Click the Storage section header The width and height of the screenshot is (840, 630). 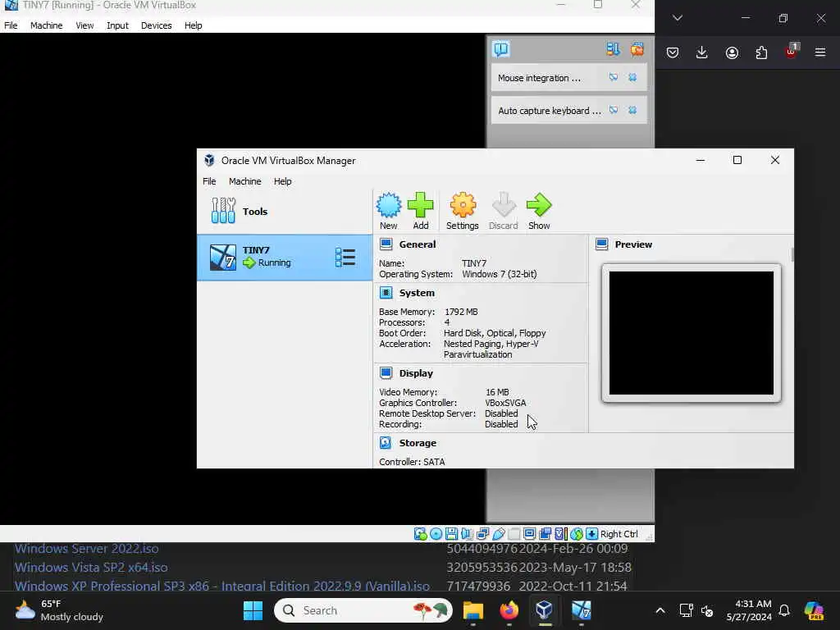[x=418, y=443]
